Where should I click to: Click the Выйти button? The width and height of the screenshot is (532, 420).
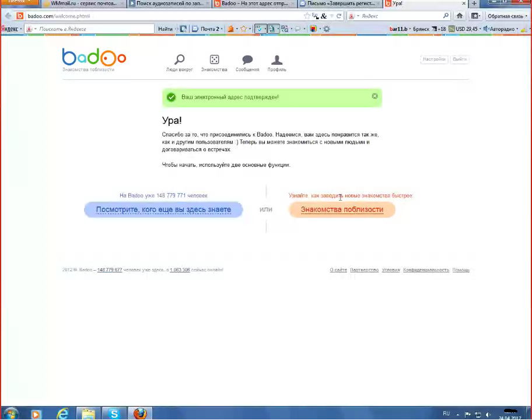(x=460, y=59)
